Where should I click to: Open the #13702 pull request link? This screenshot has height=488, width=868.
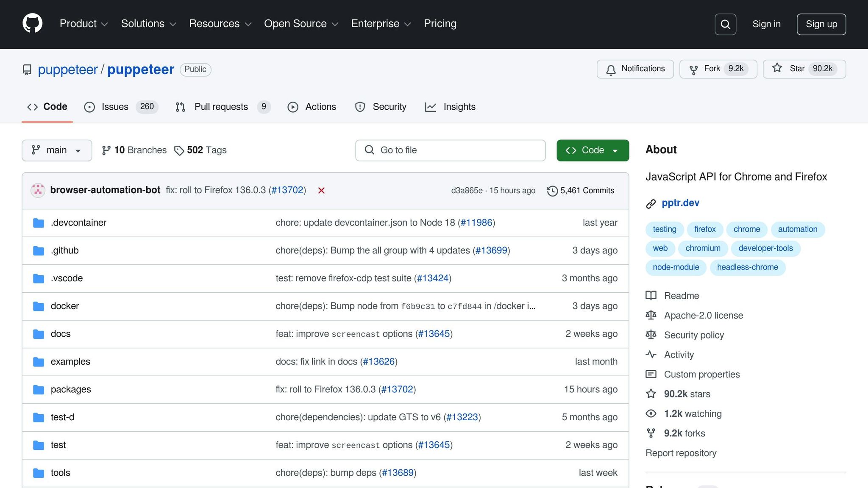287,190
